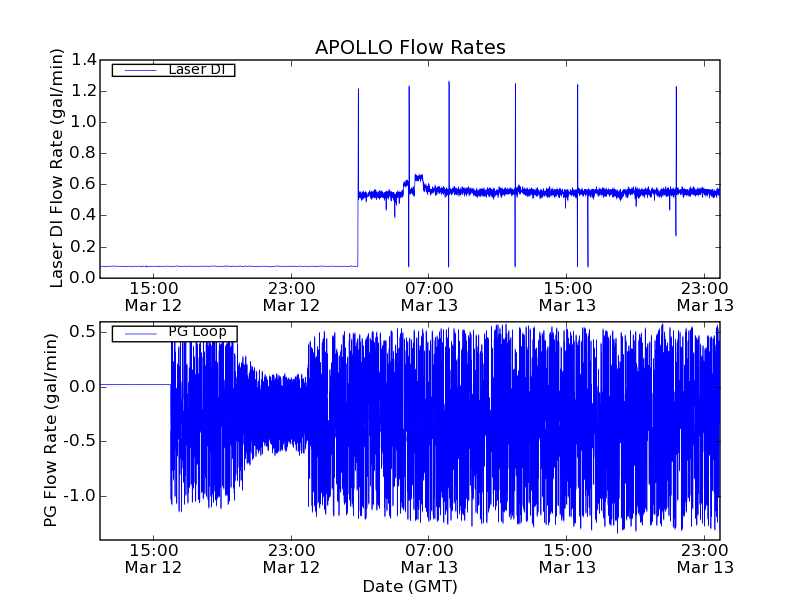Click the "1.4" tick on Laser DI axis
Image resolution: width=800 pixels, height=600 pixels.
[84, 60]
